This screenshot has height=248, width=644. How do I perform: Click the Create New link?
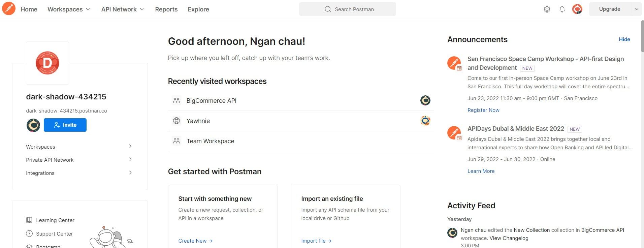(195, 241)
